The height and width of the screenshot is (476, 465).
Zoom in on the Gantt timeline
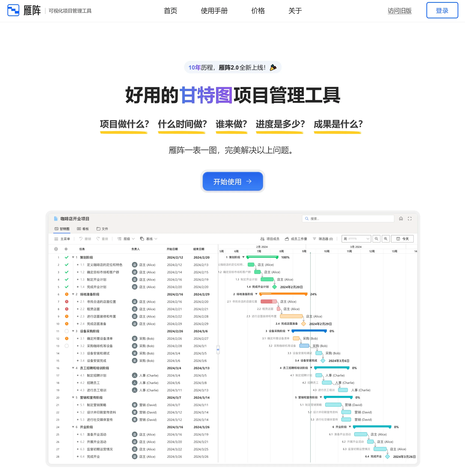coord(386,239)
